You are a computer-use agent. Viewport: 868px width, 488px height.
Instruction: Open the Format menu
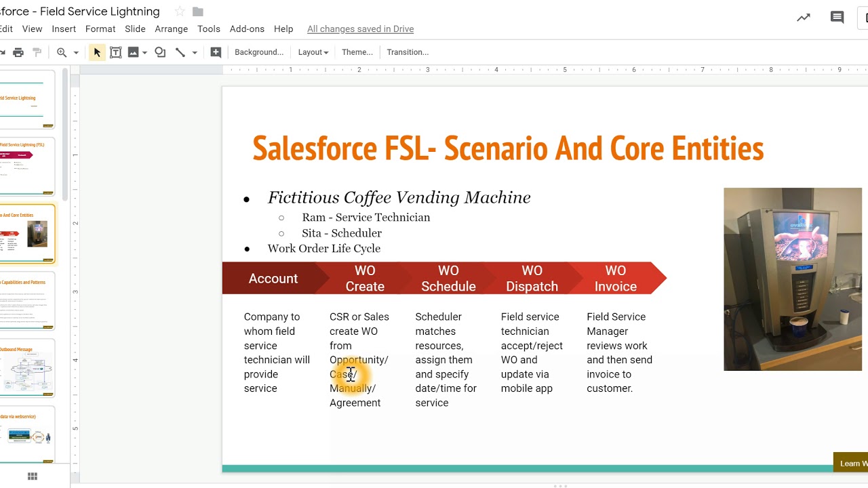(x=100, y=29)
